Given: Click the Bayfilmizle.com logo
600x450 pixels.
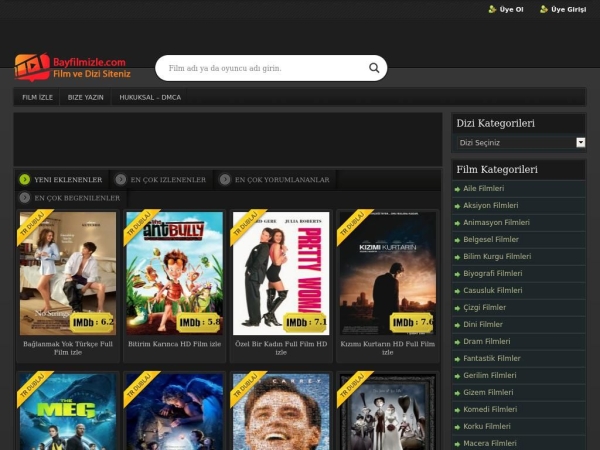Looking at the screenshot, I should [x=73, y=68].
